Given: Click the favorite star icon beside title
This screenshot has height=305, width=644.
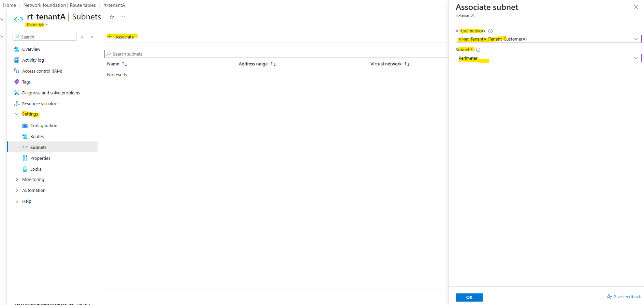Looking at the screenshot, I should tap(112, 17).
